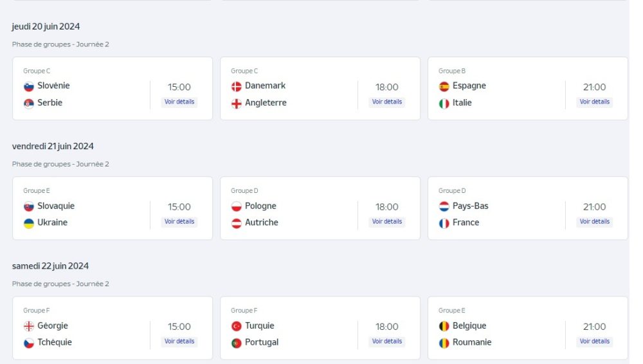Click the Ukraine flag icon

(x=29, y=223)
